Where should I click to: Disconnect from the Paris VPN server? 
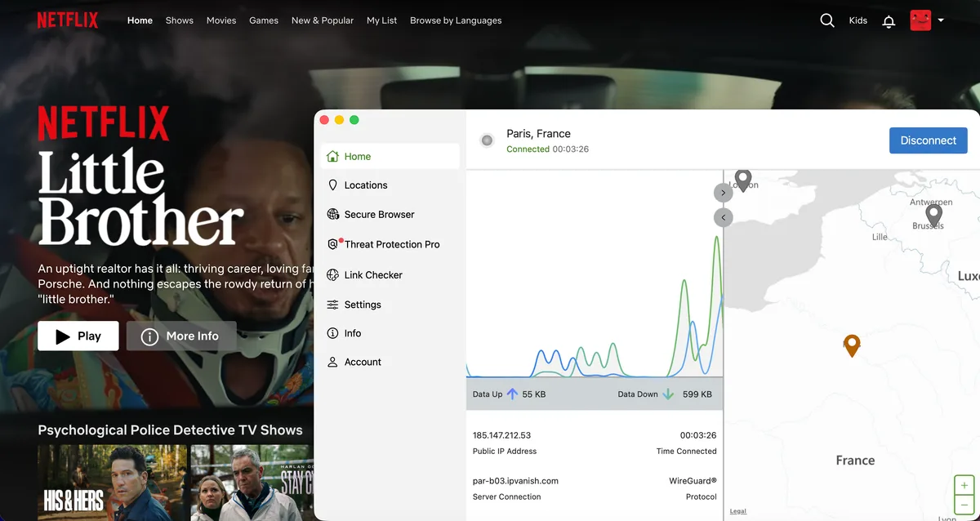pos(928,140)
